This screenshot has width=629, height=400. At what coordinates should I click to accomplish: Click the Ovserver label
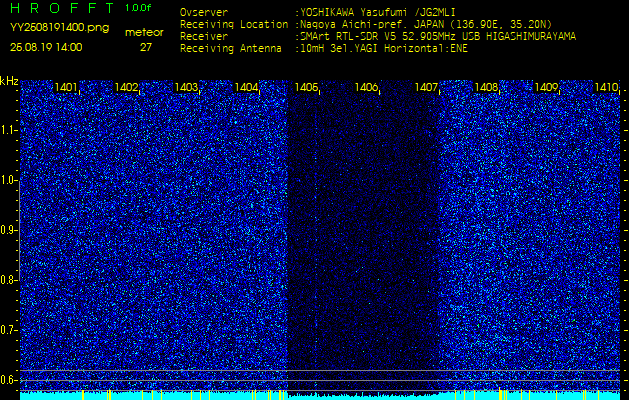tap(204, 12)
